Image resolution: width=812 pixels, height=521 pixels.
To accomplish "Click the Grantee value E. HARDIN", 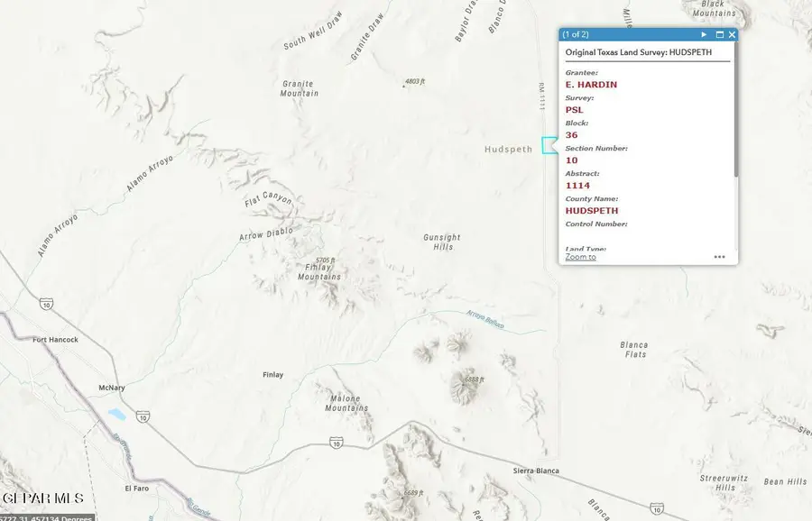I will [x=590, y=84].
